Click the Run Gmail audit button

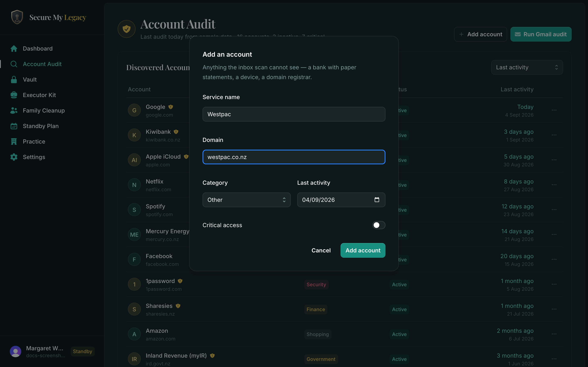(541, 34)
